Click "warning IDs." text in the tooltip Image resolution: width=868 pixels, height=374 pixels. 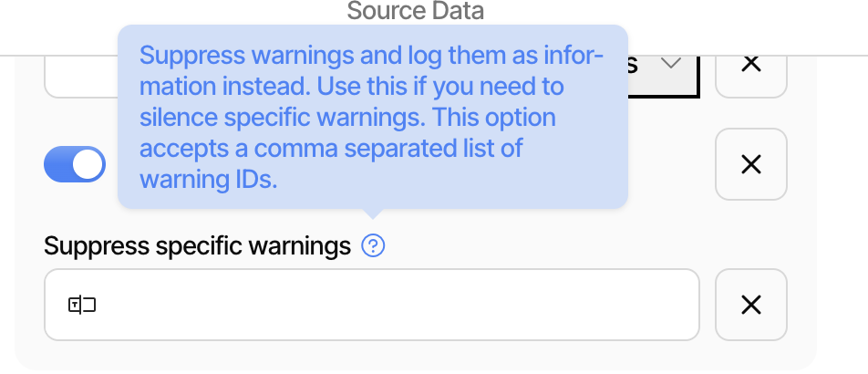click(207, 179)
